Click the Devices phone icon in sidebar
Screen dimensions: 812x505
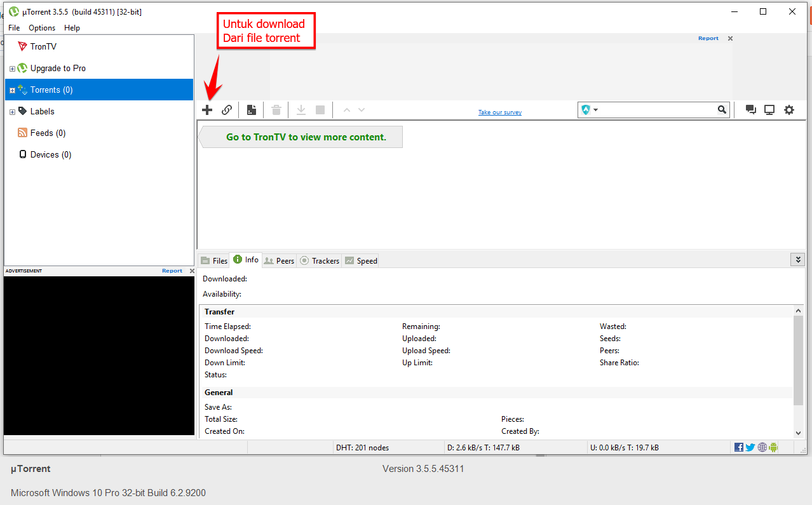[23, 154]
